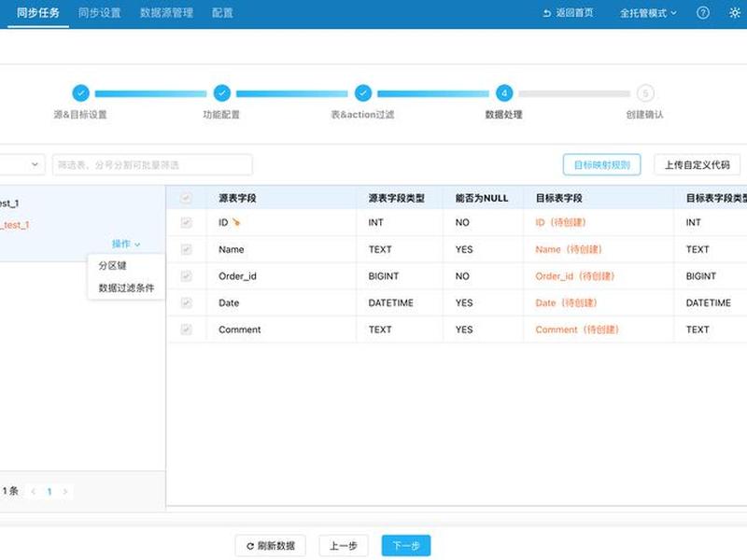Open the 全托管模式 mode dropdown

(x=648, y=13)
